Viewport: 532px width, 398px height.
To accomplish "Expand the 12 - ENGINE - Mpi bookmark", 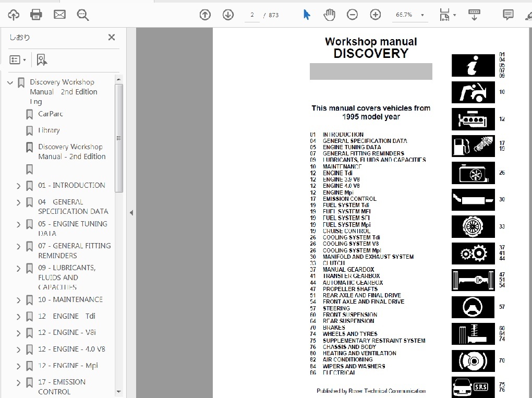I will 19,367.
